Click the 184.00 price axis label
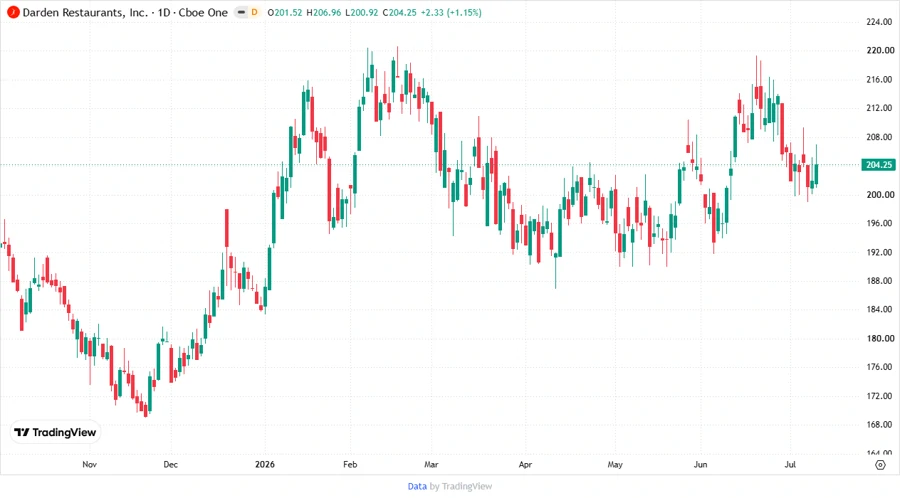The height and width of the screenshot is (498, 900). [879, 309]
